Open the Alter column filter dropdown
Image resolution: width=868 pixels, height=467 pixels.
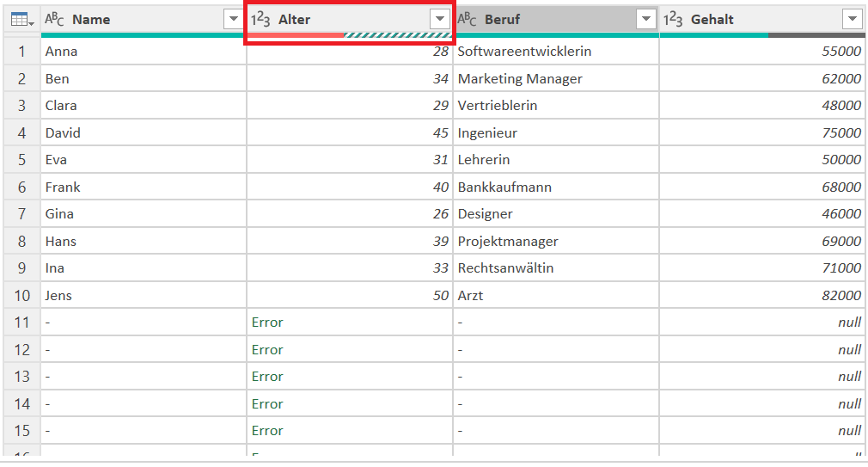(x=439, y=20)
